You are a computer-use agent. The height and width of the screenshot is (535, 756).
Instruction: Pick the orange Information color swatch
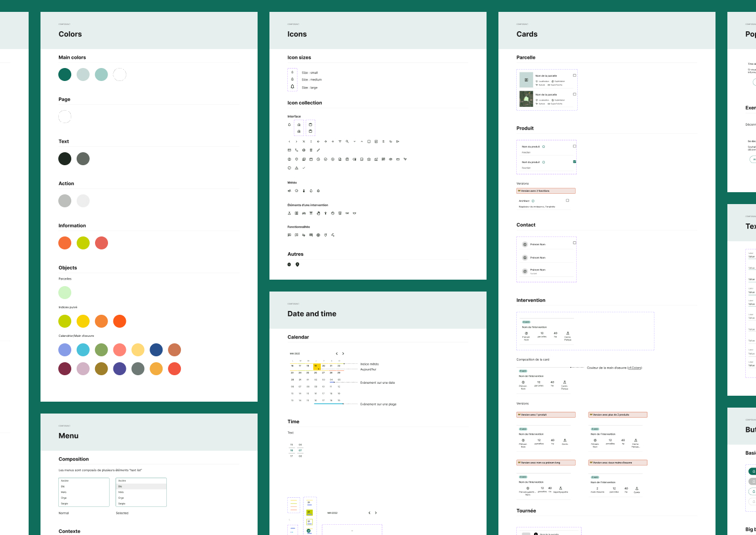coord(65,243)
